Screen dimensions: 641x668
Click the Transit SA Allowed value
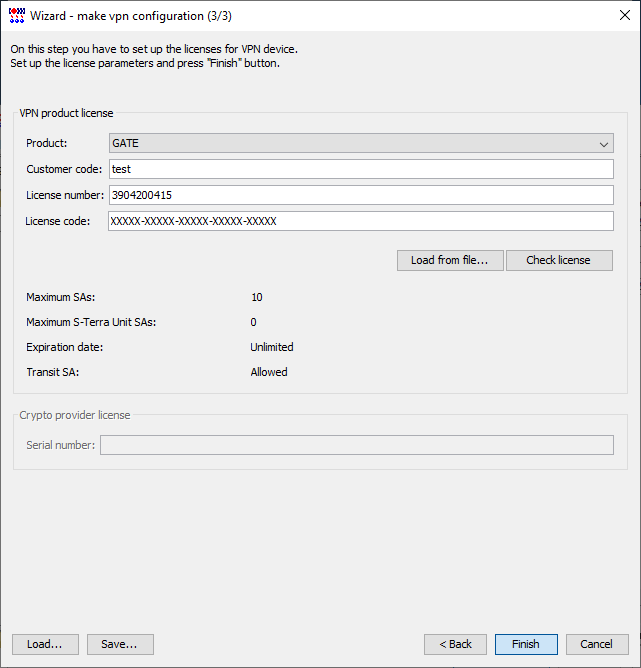tap(269, 372)
